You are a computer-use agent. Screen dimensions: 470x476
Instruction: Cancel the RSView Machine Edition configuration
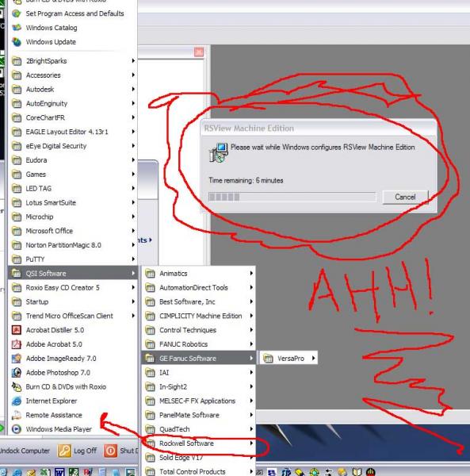pyautogui.click(x=405, y=197)
